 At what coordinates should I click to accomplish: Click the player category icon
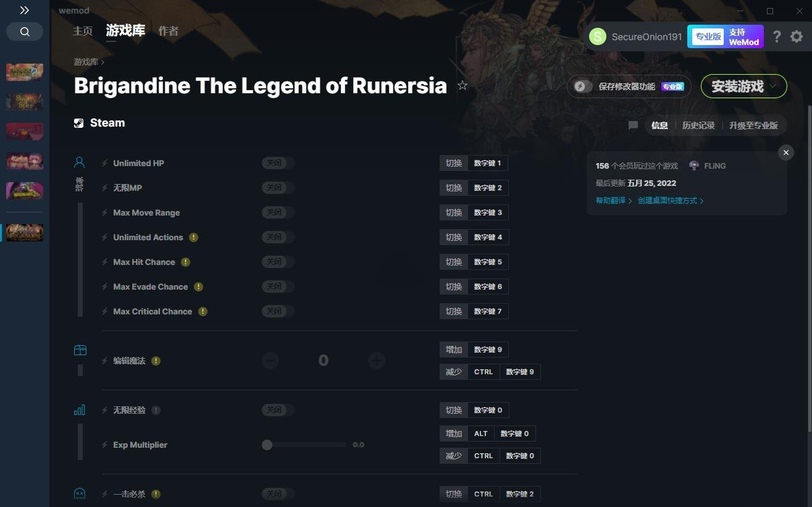(x=79, y=162)
